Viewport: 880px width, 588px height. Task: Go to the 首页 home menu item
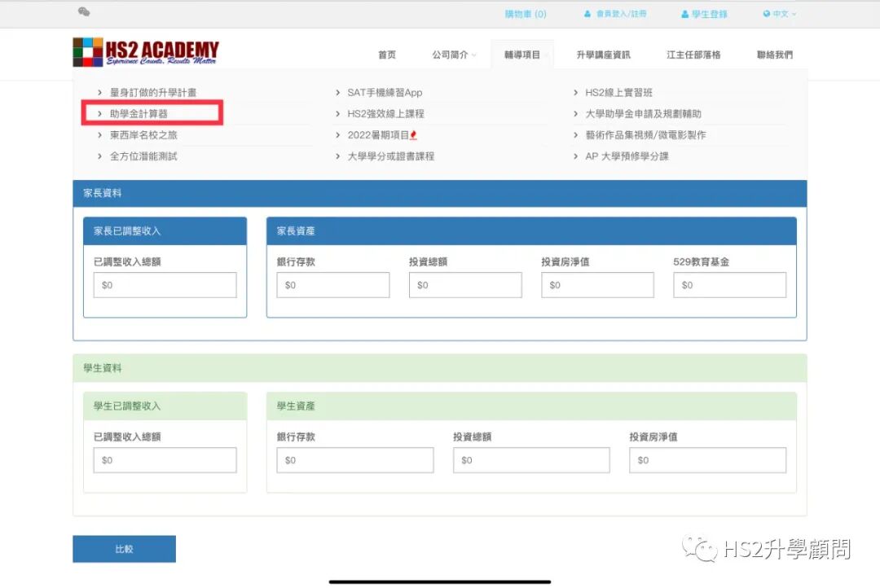coord(387,55)
